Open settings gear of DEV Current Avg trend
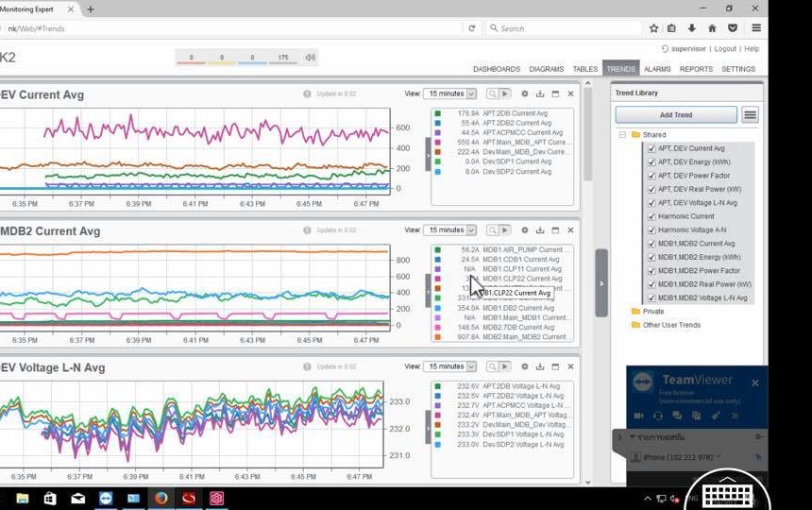 525,93
